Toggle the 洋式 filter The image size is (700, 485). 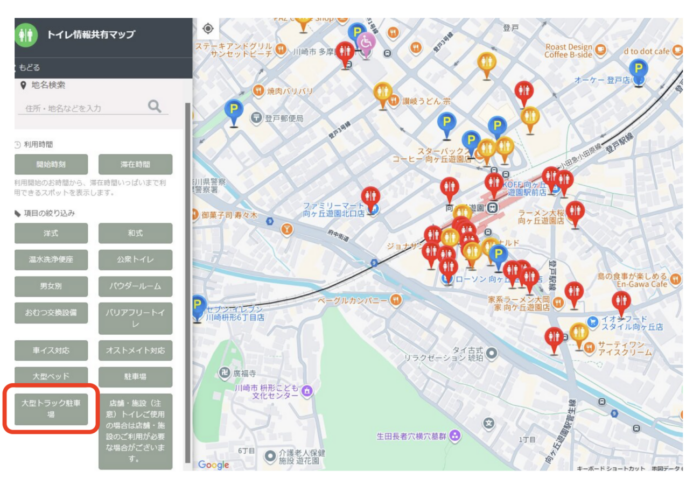click(x=52, y=233)
